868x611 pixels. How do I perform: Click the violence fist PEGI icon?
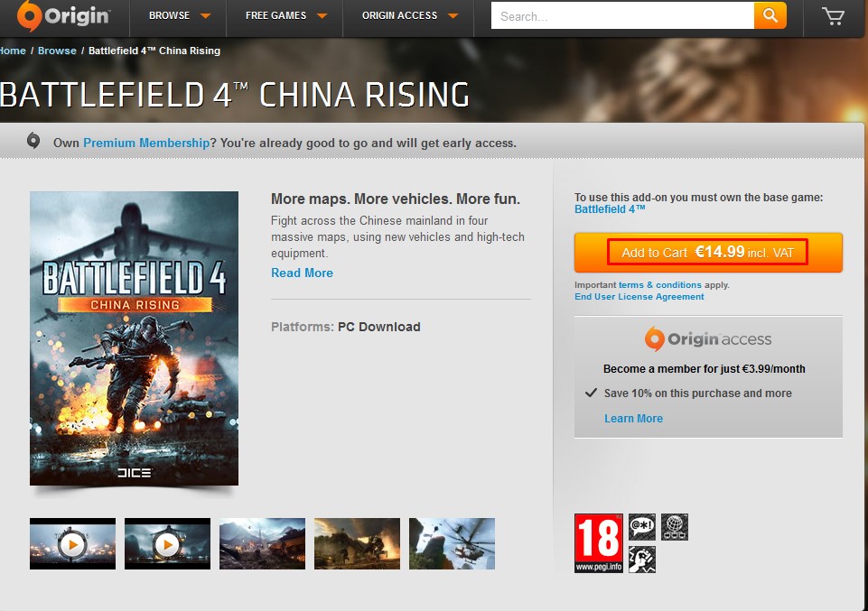[642, 559]
